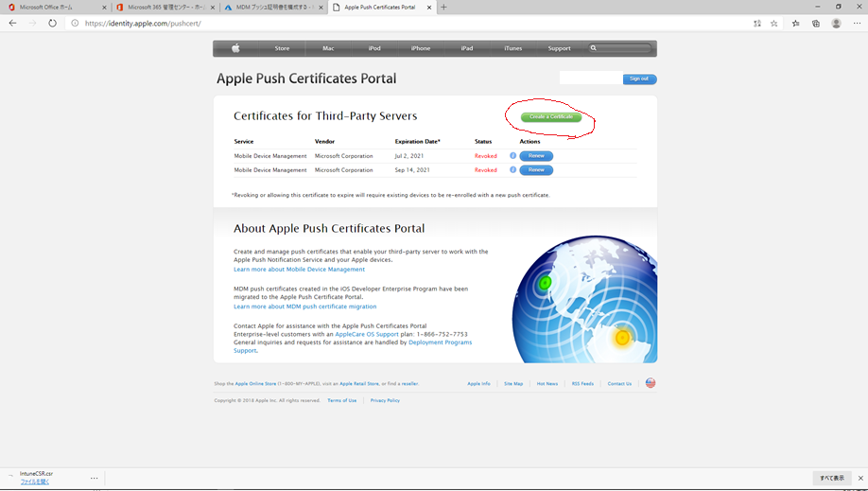Click the globe illustration image
The image size is (868, 491).
point(584,299)
